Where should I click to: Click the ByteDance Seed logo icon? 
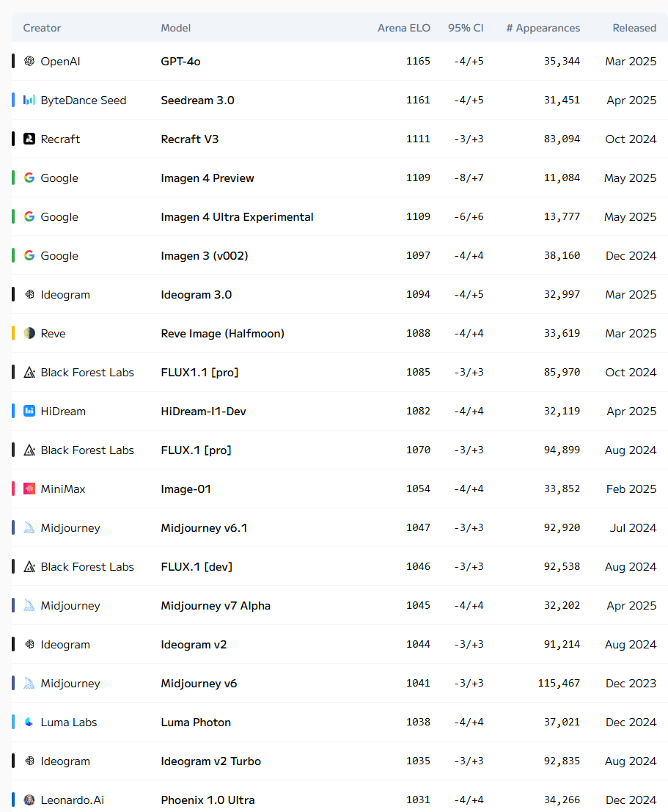click(29, 100)
